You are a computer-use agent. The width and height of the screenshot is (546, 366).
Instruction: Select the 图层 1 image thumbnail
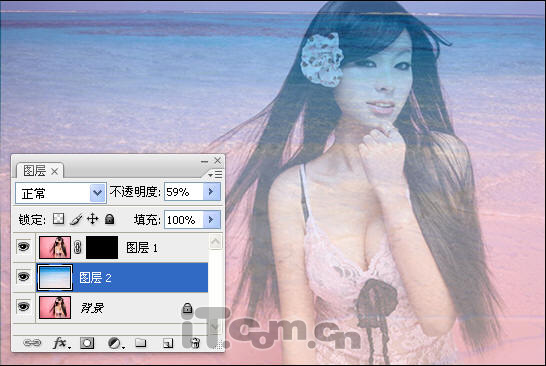(55, 247)
